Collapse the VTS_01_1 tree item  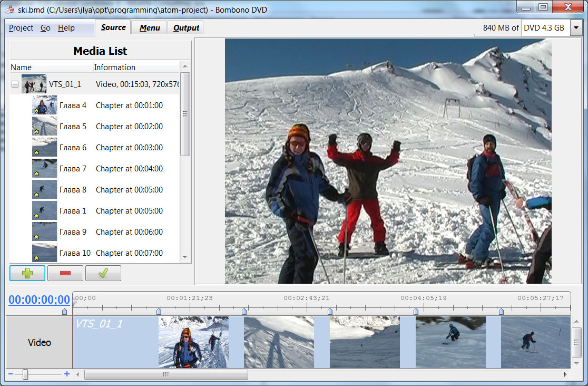coord(15,84)
